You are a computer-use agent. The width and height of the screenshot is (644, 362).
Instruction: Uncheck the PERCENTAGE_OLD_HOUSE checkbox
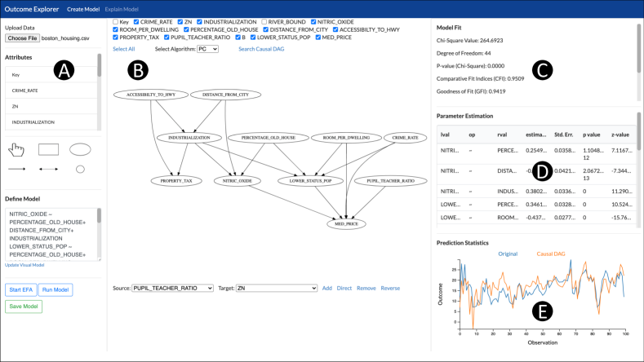(x=186, y=29)
